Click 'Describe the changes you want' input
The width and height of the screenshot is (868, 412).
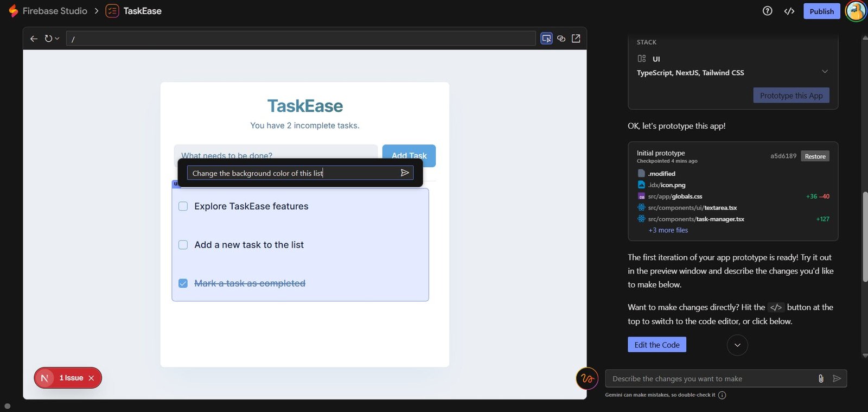[711, 378]
